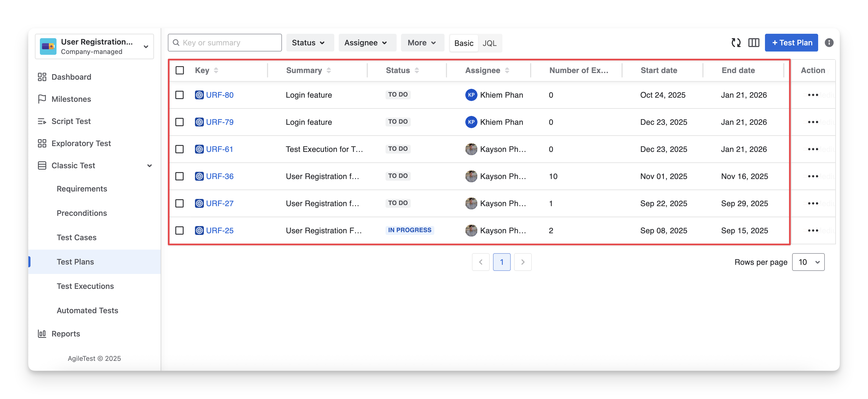Select the URF-36 row checkbox

coord(179,177)
